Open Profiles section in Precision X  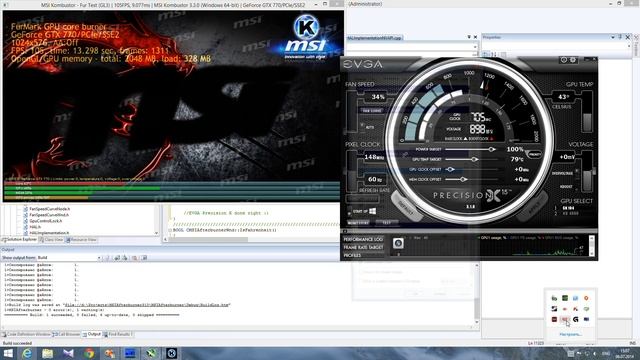[x=363, y=256]
